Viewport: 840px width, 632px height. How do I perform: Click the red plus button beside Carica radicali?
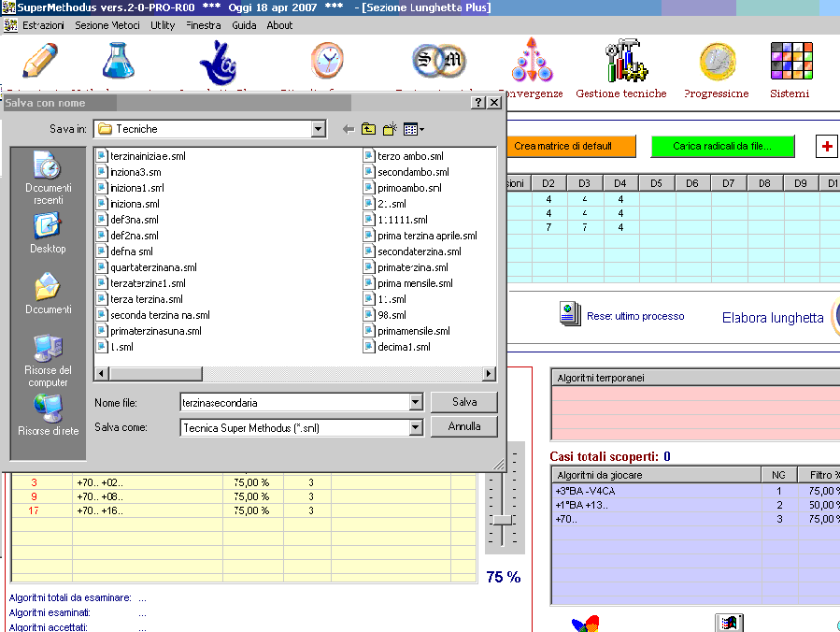pos(827,147)
